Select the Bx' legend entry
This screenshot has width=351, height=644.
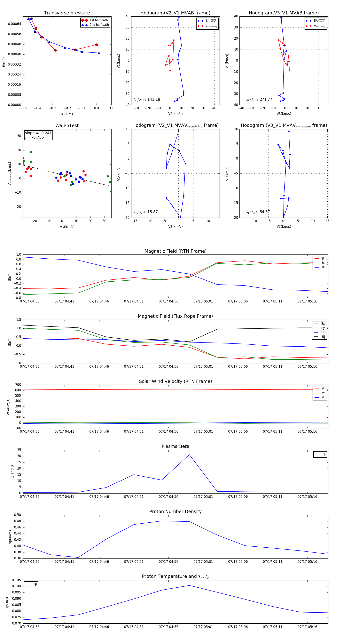(320, 324)
